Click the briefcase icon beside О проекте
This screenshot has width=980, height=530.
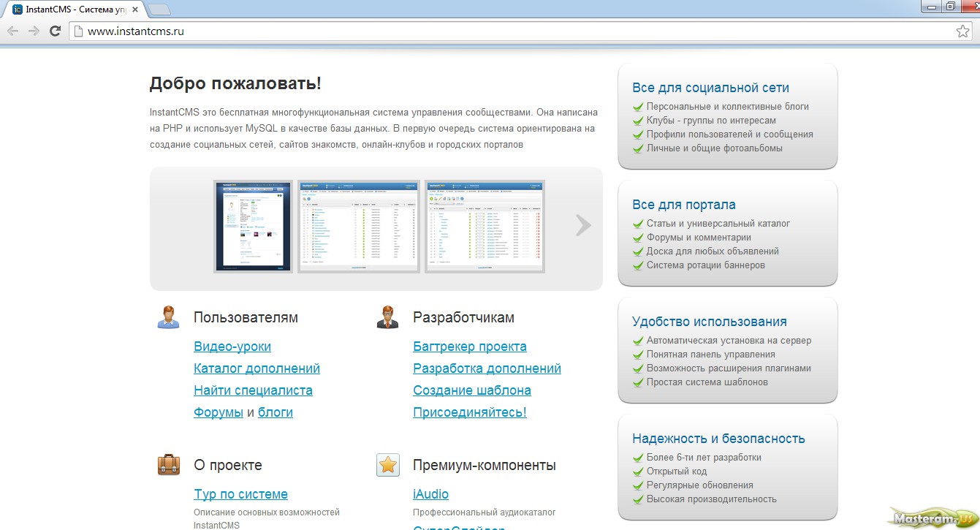169,465
